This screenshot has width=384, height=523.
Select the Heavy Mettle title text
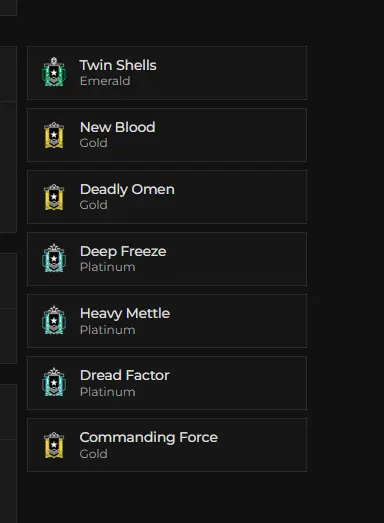click(x=125, y=314)
